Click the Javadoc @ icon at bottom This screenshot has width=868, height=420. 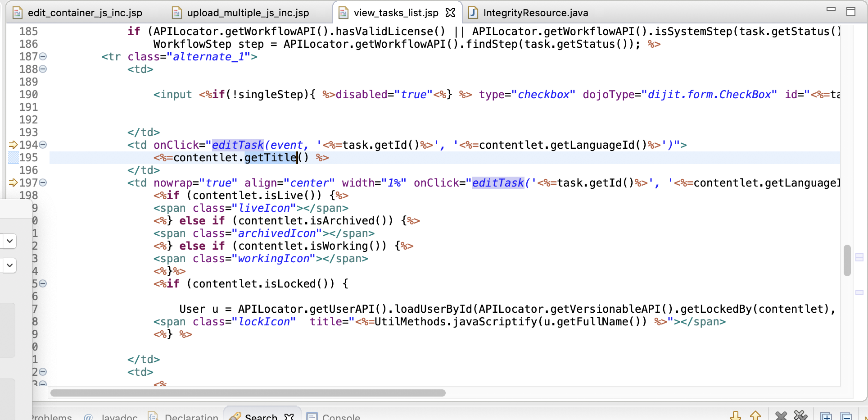(x=88, y=417)
